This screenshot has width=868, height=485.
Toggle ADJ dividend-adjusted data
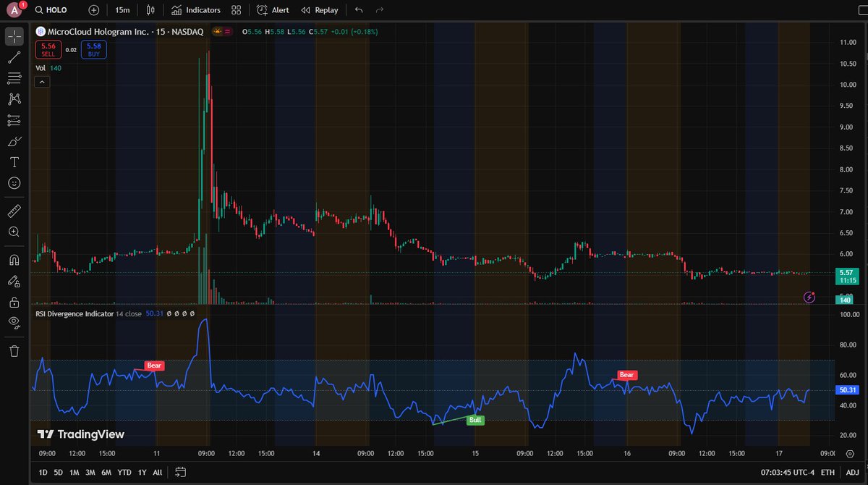point(852,472)
